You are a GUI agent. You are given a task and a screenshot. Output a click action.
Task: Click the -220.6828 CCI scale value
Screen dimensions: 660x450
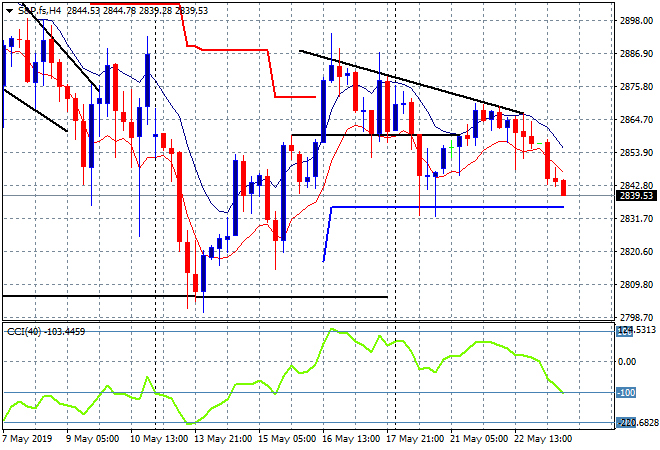637,422
